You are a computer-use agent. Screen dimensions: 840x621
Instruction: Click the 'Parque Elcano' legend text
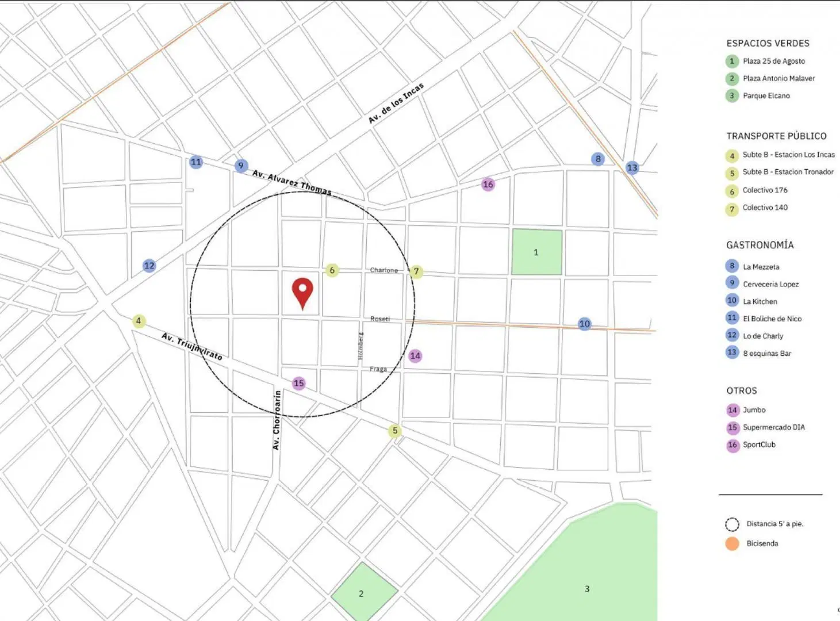pyautogui.click(x=766, y=95)
